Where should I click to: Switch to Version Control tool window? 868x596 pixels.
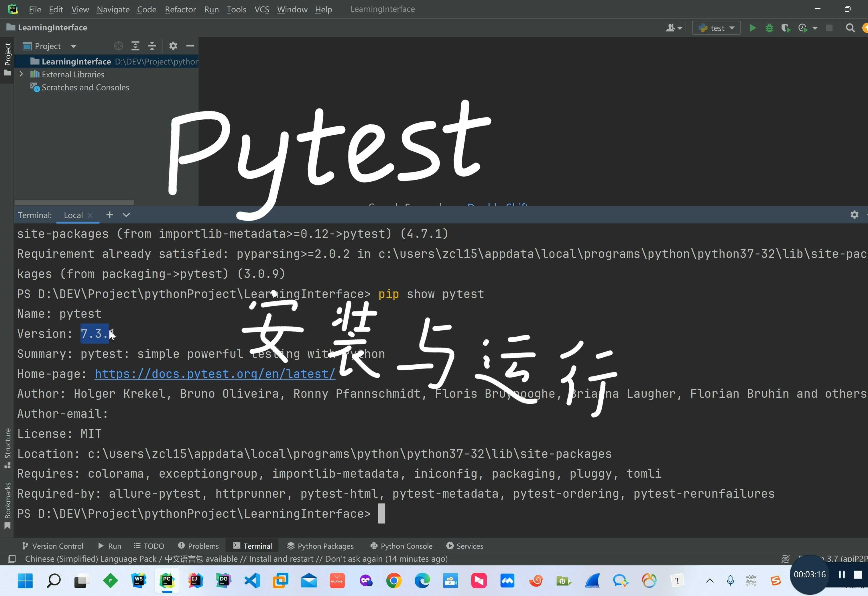click(53, 546)
